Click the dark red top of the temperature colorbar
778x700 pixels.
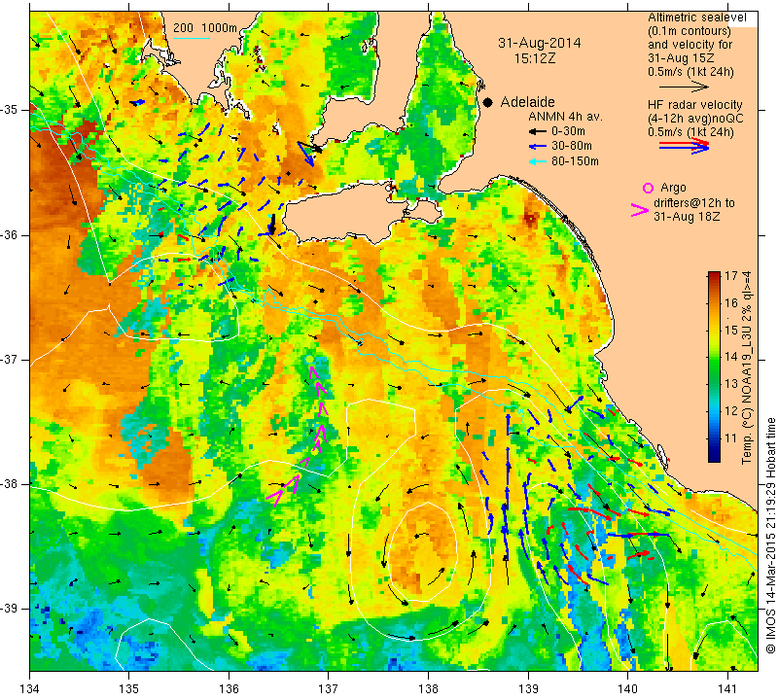coord(714,276)
